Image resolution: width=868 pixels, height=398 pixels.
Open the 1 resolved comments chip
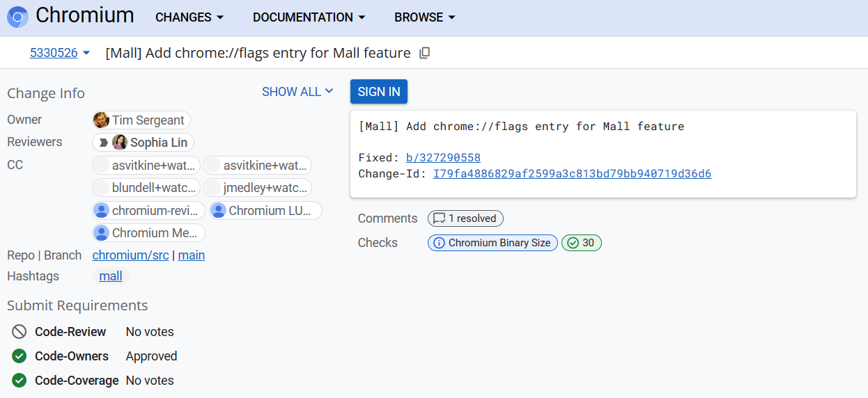coord(465,218)
